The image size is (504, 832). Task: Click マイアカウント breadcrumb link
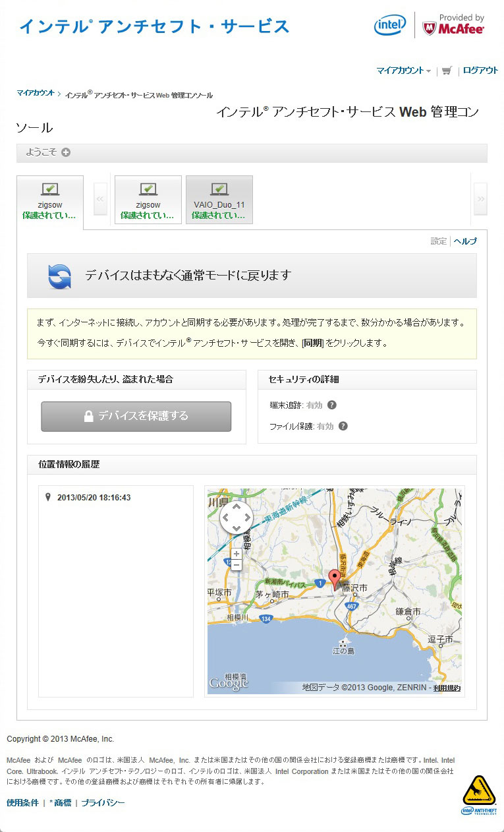(36, 94)
